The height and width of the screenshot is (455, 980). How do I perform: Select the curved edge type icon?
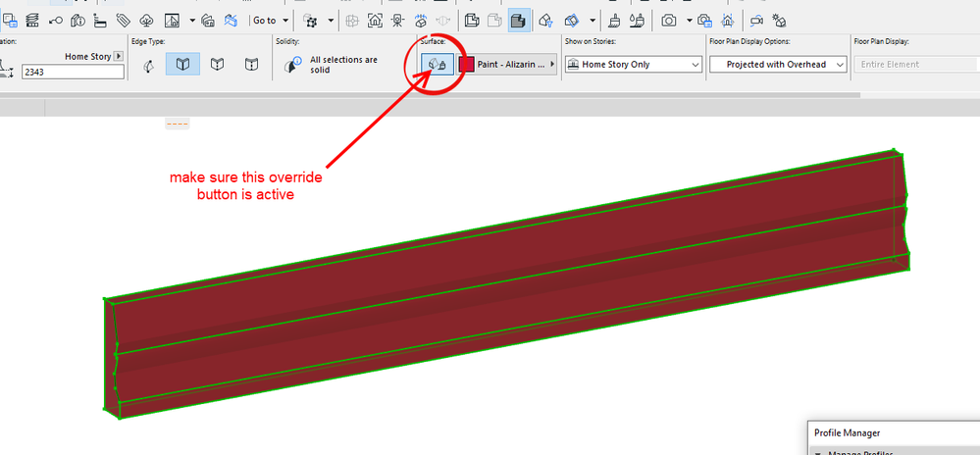click(148, 65)
